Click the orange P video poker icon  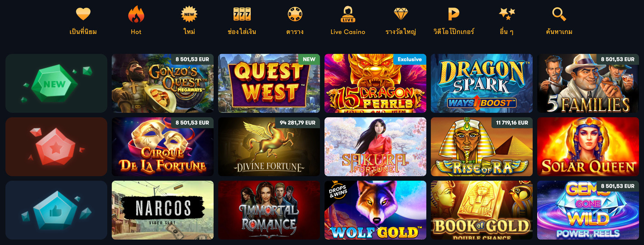pyautogui.click(x=454, y=14)
